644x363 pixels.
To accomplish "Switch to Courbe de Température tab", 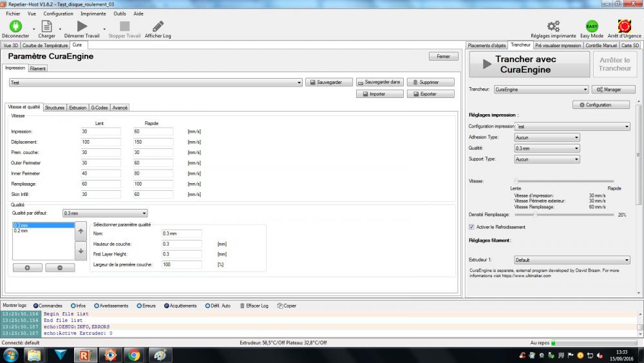I will tap(45, 45).
